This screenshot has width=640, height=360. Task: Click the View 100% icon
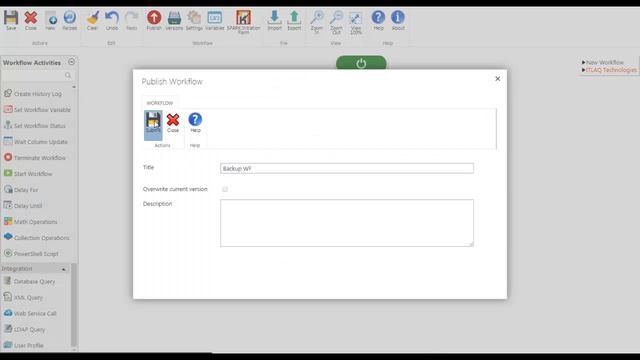pyautogui.click(x=356, y=22)
